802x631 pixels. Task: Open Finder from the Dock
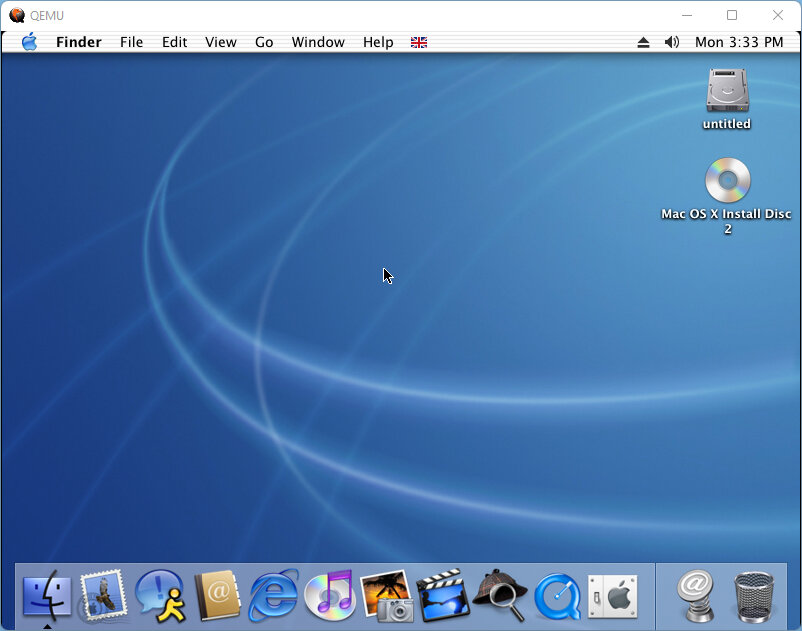coord(47,596)
